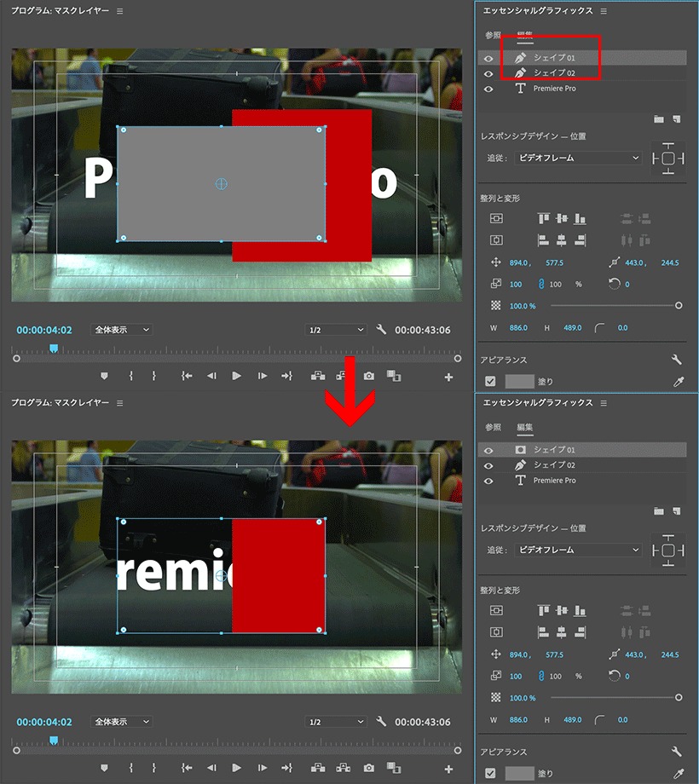Click the Lift button in upper monitor
The image size is (699, 784).
[x=318, y=376]
